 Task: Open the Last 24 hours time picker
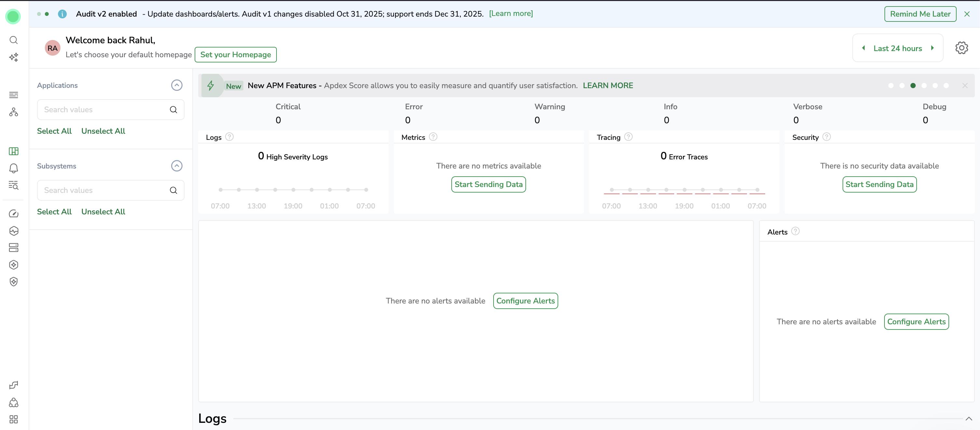pos(897,48)
